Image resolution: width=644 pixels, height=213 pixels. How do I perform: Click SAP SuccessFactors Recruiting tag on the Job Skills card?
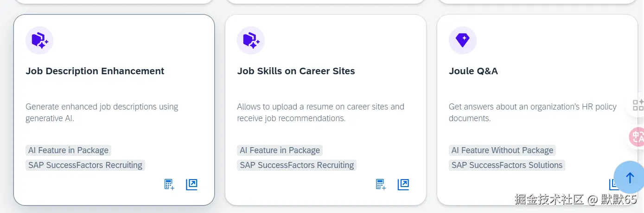coord(297,165)
